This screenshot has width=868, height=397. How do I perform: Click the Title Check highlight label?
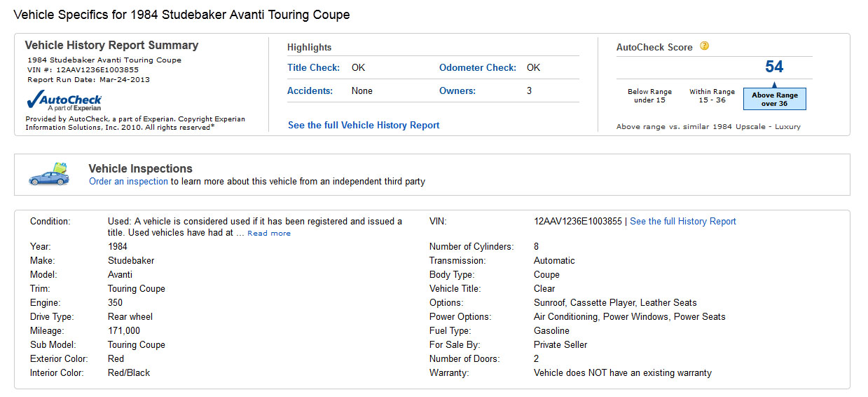pyautogui.click(x=313, y=68)
